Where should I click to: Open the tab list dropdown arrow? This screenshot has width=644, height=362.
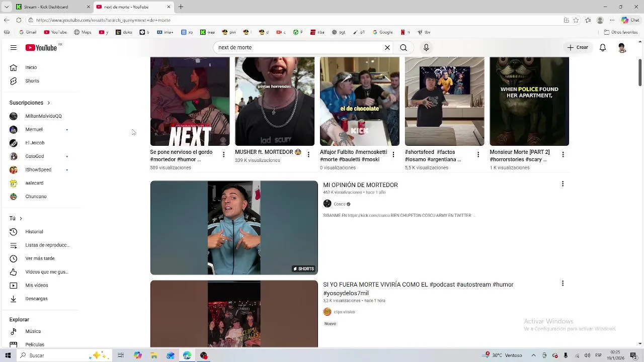7,7
